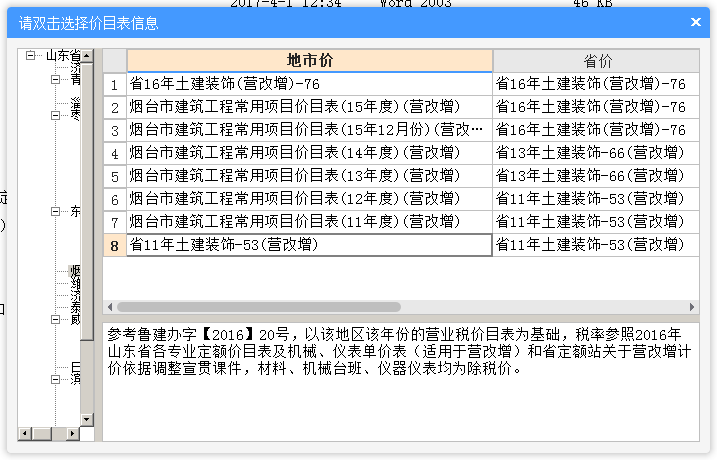The width and height of the screenshot is (717, 460).
Task: Click the 地市价 column header
Action: (x=310, y=60)
